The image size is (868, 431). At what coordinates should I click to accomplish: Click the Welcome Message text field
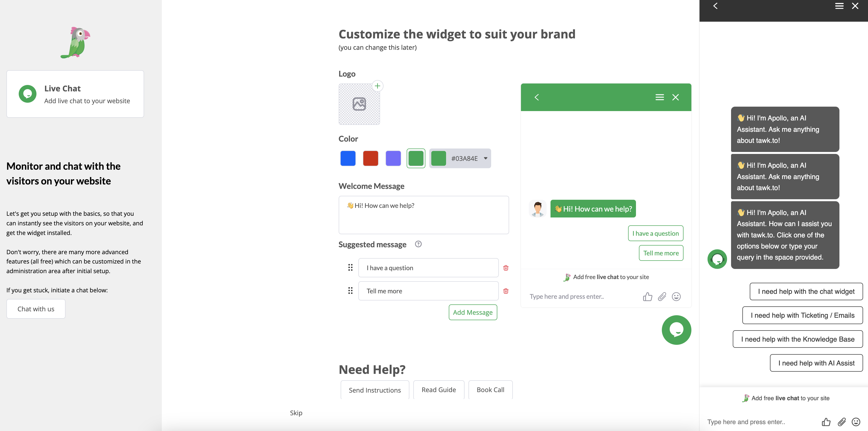pos(423,215)
